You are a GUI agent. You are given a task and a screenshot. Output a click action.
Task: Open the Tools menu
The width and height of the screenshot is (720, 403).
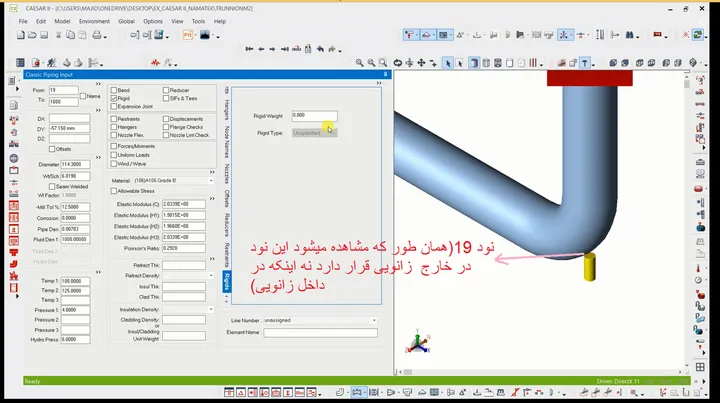point(198,21)
